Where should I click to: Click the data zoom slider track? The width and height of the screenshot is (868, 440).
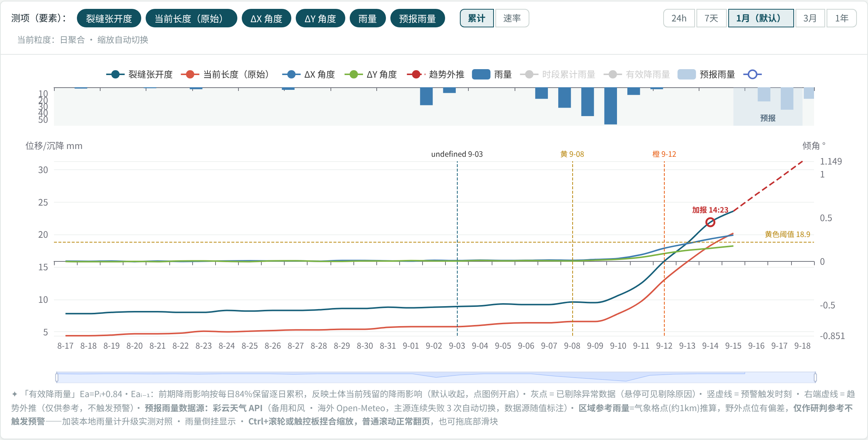(436, 377)
